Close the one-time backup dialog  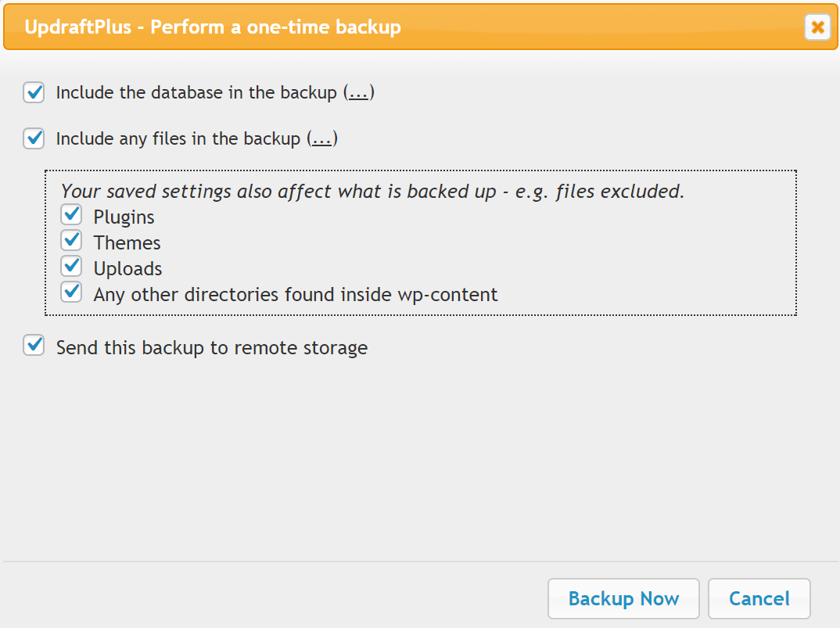click(x=817, y=27)
